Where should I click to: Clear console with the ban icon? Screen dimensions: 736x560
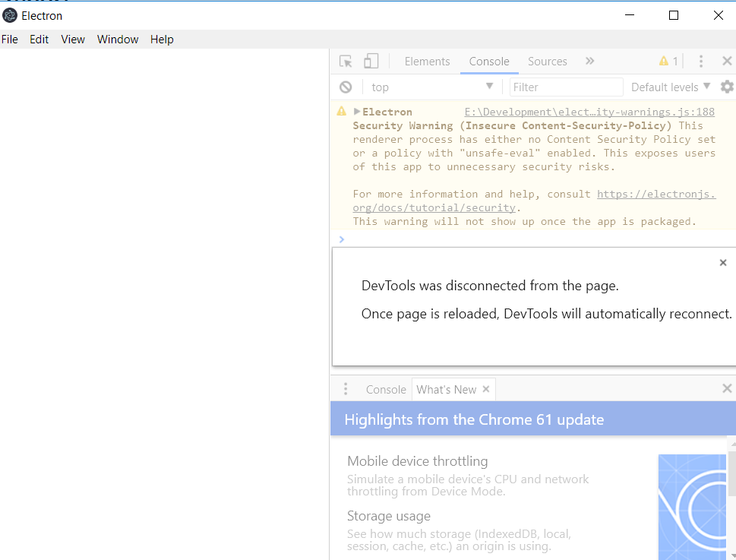click(346, 87)
